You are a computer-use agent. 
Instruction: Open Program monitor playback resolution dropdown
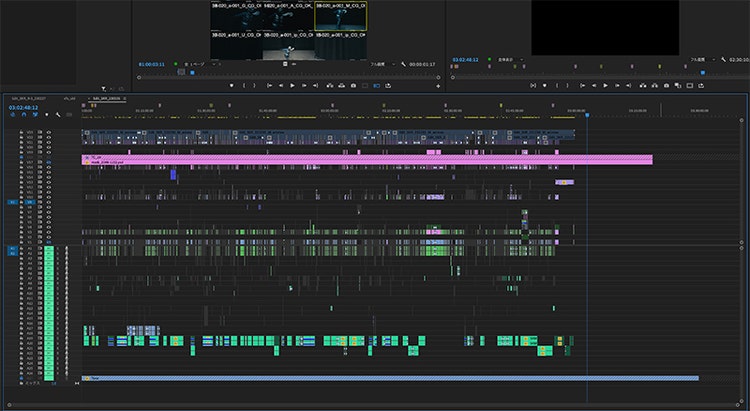point(702,60)
